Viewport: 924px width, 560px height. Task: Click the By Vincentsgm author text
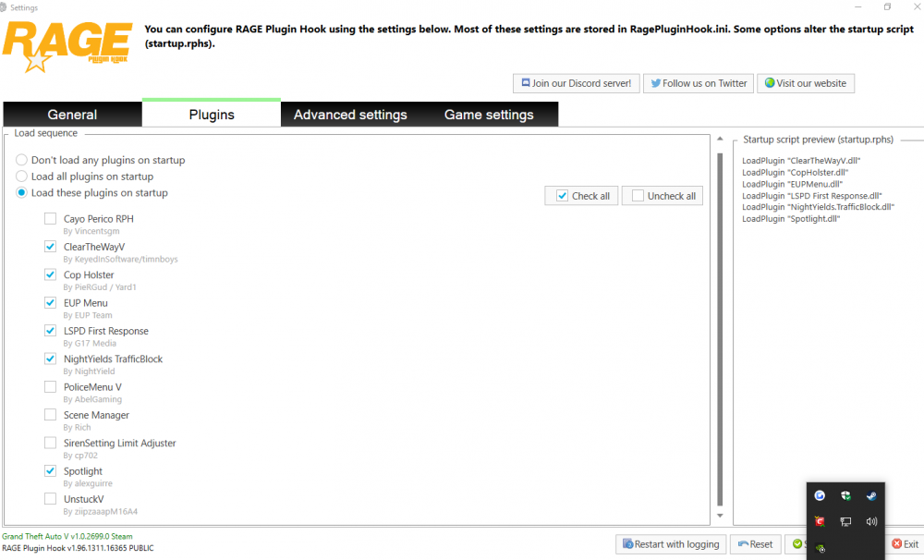(91, 231)
